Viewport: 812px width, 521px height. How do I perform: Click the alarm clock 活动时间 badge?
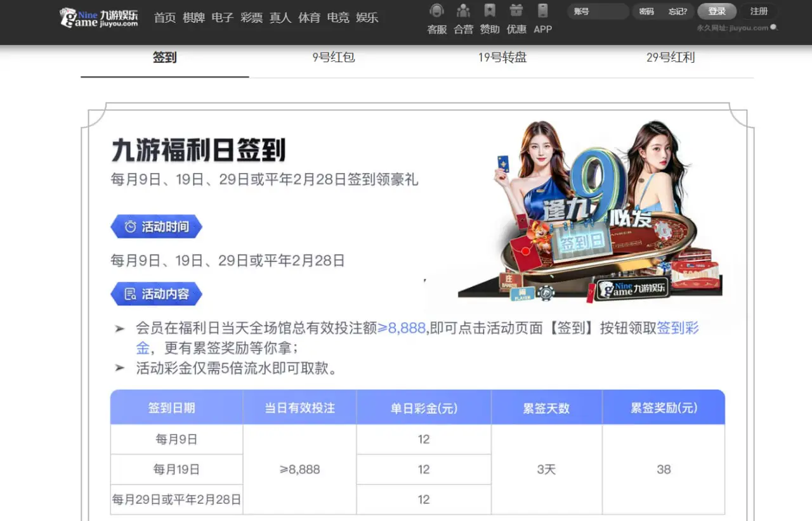coord(156,226)
